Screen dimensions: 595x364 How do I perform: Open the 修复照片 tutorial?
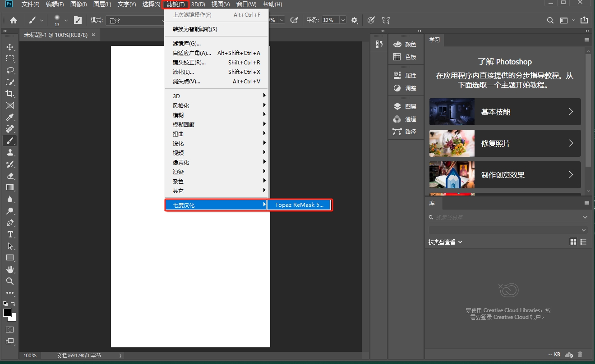click(505, 143)
